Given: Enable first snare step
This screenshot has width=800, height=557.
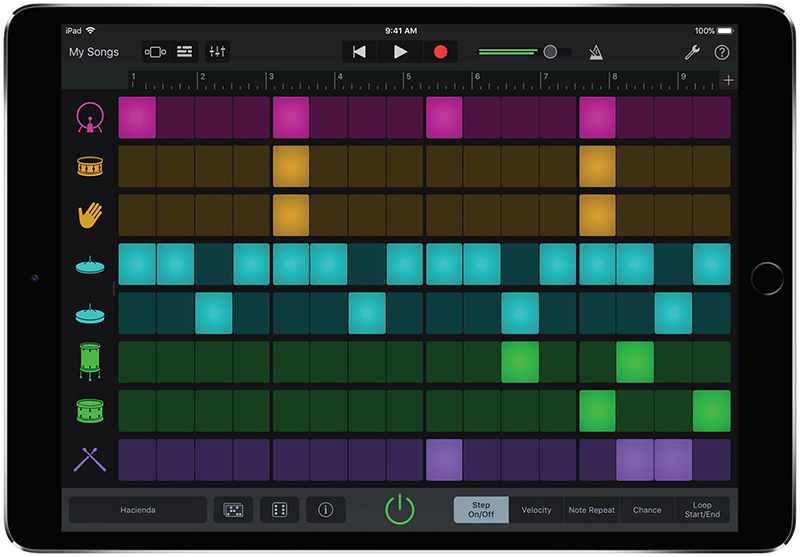Looking at the screenshot, I should (137, 166).
